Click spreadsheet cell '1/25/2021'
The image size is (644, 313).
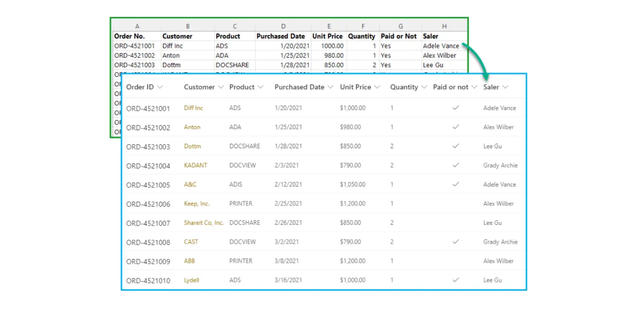tap(283, 55)
